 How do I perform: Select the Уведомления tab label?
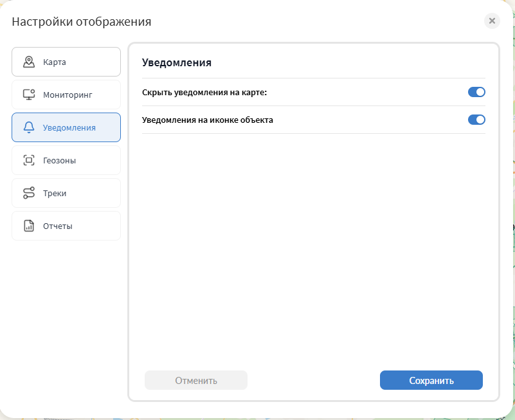(69, 128)
